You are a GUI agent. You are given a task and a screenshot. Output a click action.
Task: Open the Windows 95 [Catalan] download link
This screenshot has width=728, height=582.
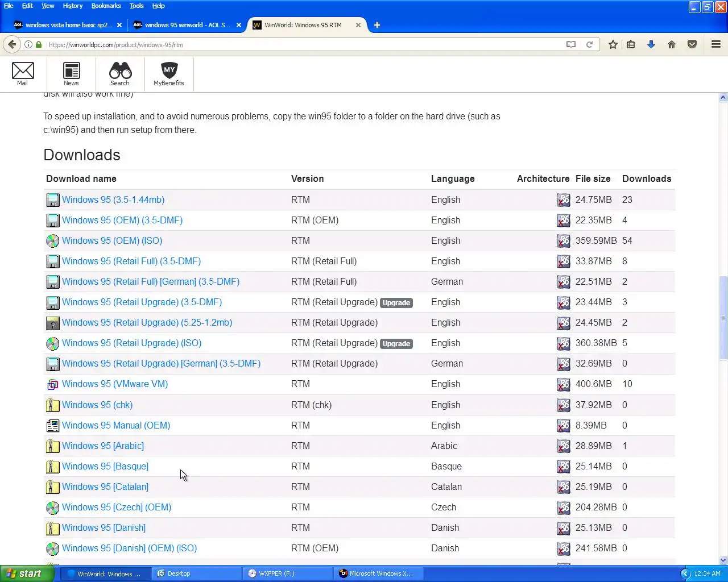point(105,487)
